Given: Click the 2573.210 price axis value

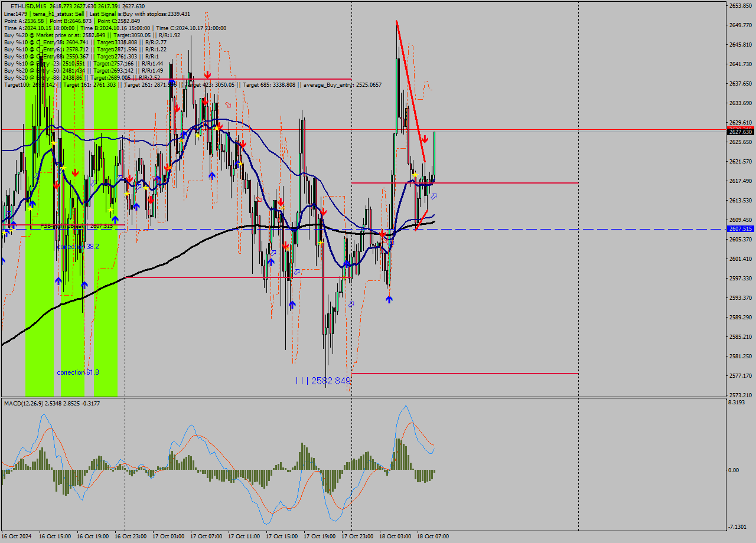Looking at the screenshot, I should pos(740,395).
